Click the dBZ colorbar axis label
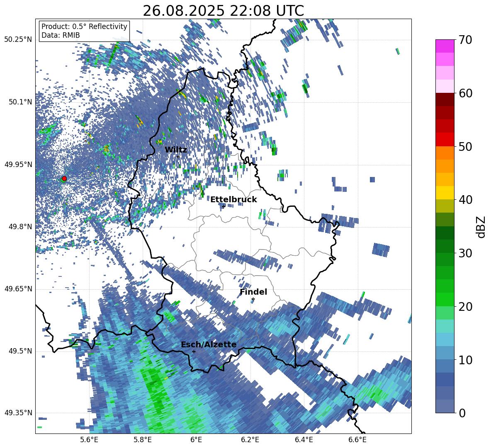The width and height of the screenshot is (491, 448). (481, 227)
